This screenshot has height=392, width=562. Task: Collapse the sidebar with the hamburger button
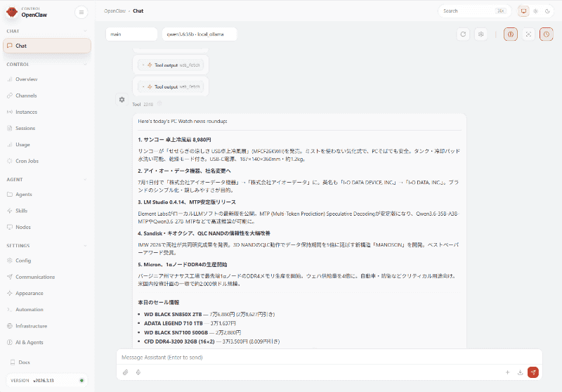(81, 12)
